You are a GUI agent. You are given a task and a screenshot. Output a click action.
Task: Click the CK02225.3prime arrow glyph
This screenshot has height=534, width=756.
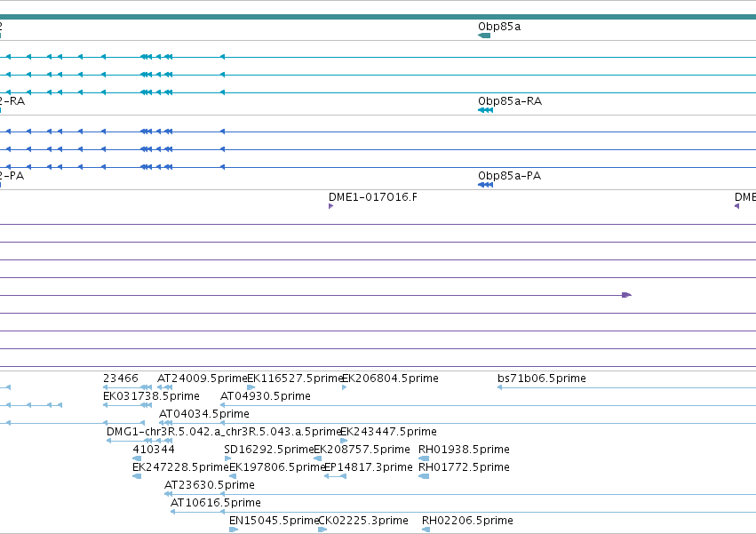tap(322, 530)
